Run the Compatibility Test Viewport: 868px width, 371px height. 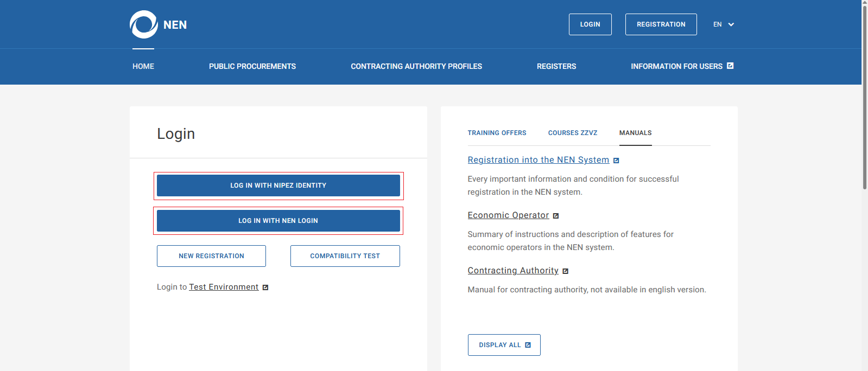pos(345,256)
